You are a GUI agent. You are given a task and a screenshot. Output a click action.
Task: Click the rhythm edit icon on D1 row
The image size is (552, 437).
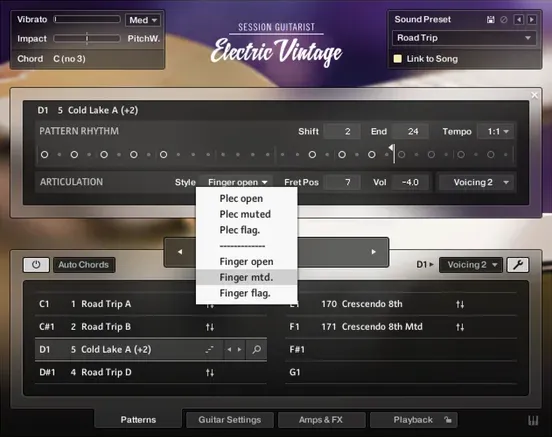(x=209, y=349)
